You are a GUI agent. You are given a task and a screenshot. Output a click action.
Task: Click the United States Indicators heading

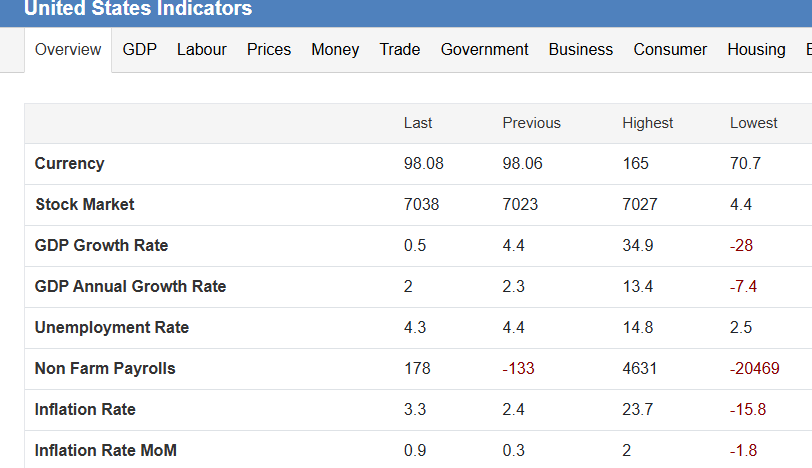138,9
